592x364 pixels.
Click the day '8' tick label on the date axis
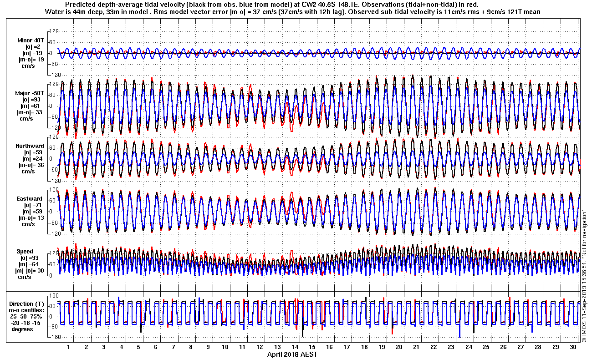191,347
